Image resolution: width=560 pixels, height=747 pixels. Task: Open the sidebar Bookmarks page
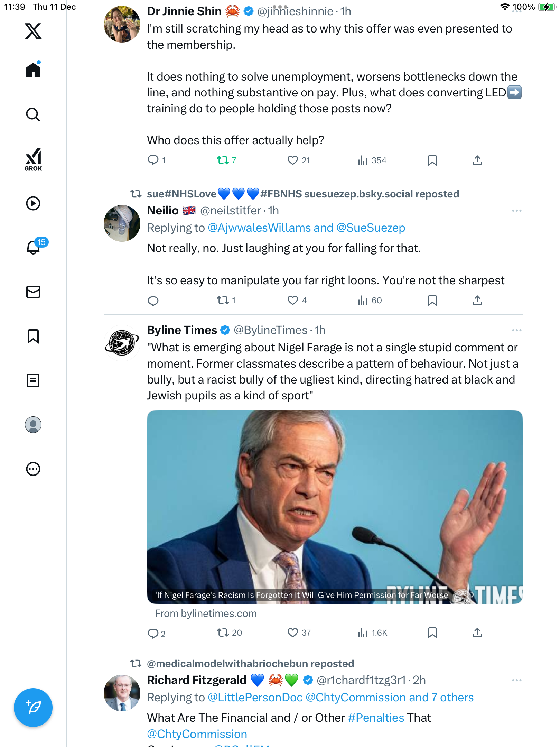coord(33,336)
